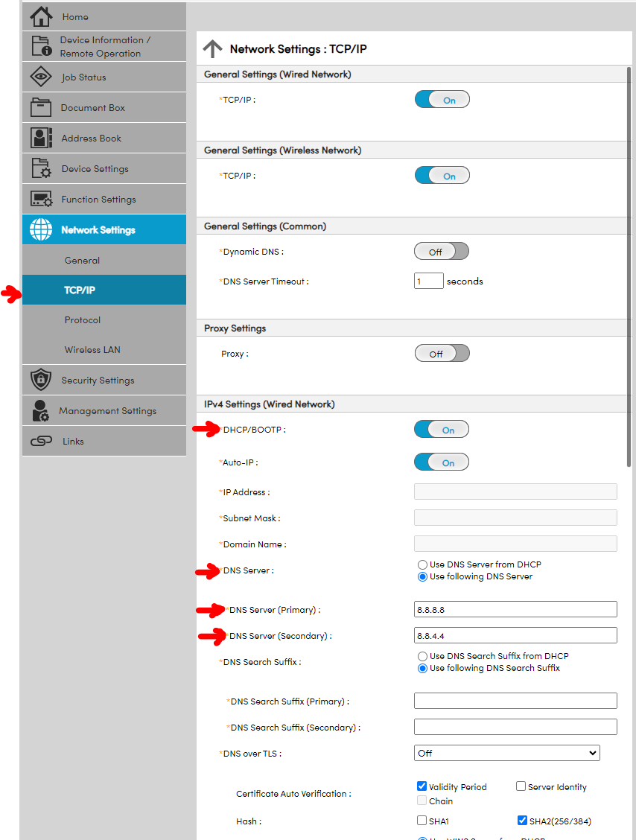Open the Management Settings menu

(x=104, y=410)
